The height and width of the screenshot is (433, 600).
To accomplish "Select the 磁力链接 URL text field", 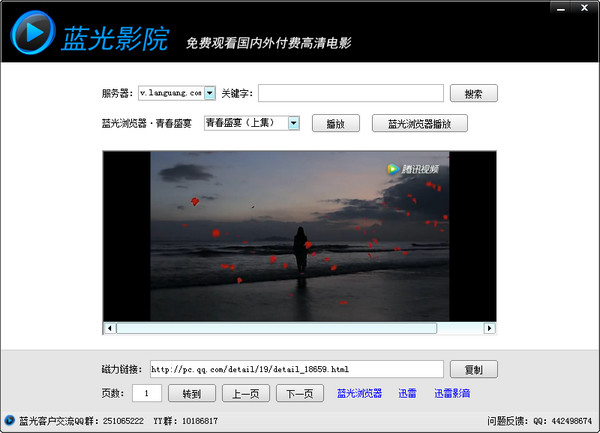I will tap(297, 369).
